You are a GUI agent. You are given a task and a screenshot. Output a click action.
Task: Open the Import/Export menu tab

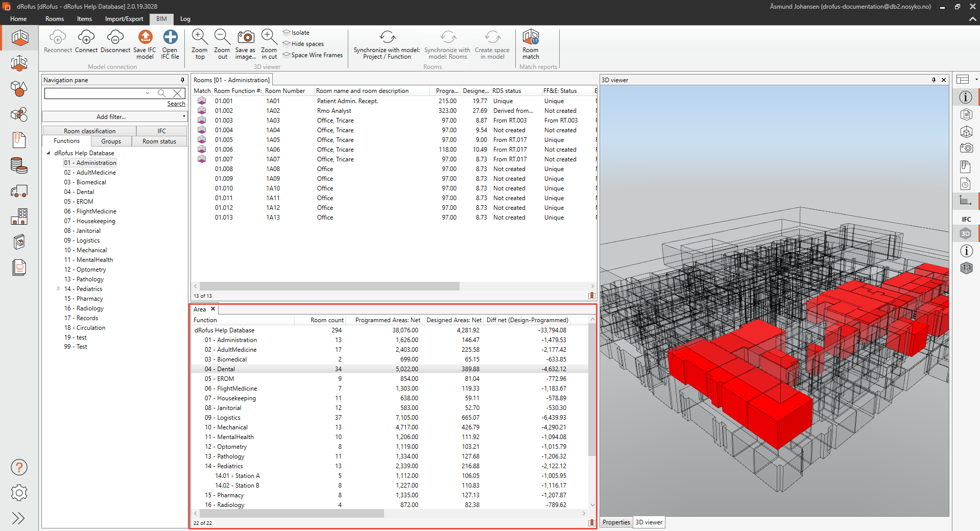[124, 19]
